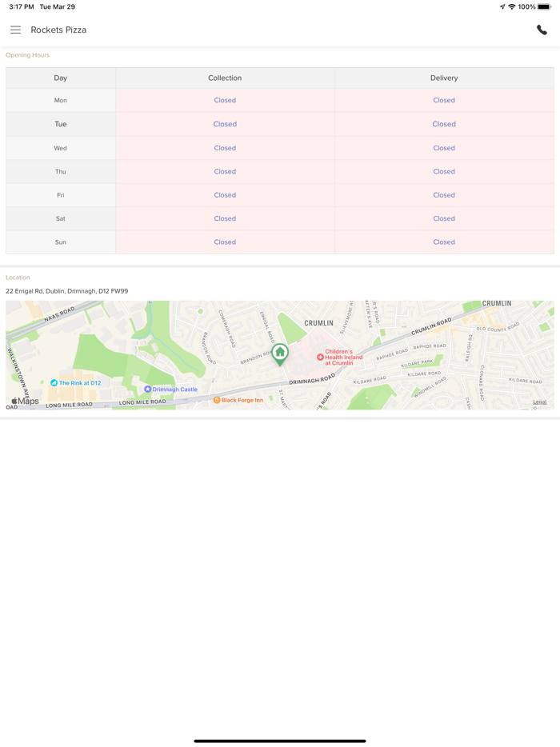The height and width of the screenshot is (747, 560).
Task: Click Saturday's Collection Closed cell
Action: pos(225,218)
